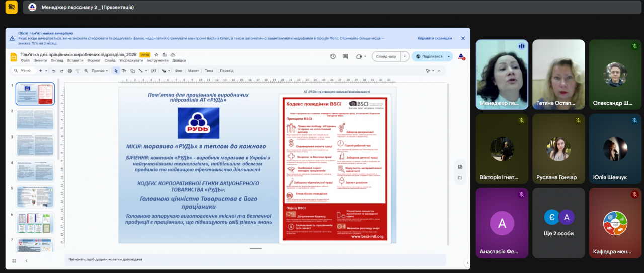Collapse the slide filmstrip panel

click(26, 260)
